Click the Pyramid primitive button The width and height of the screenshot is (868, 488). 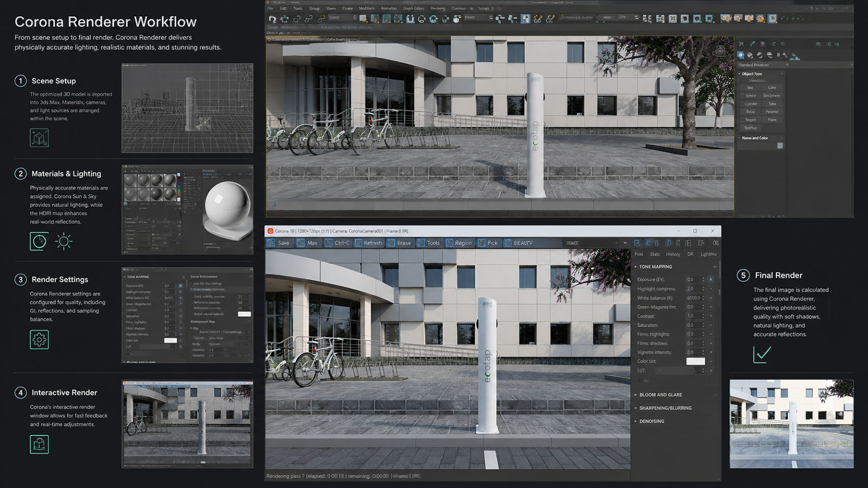772,112
